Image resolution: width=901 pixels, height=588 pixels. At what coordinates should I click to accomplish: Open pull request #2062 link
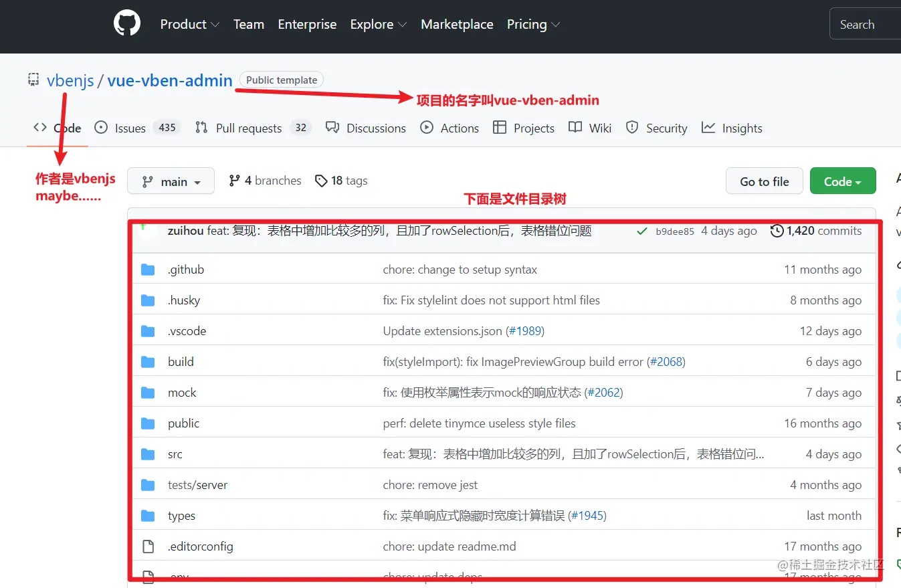point(603,393)
